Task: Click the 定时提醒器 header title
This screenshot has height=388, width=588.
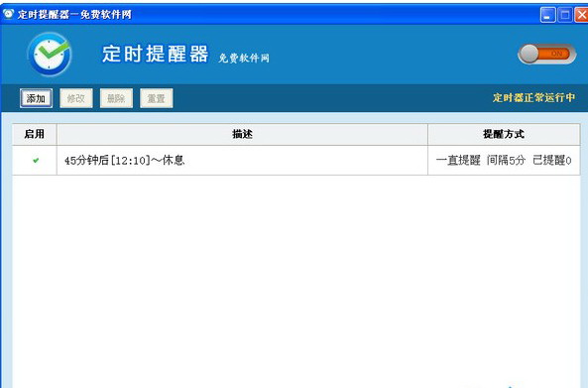Action: [156, 54]
